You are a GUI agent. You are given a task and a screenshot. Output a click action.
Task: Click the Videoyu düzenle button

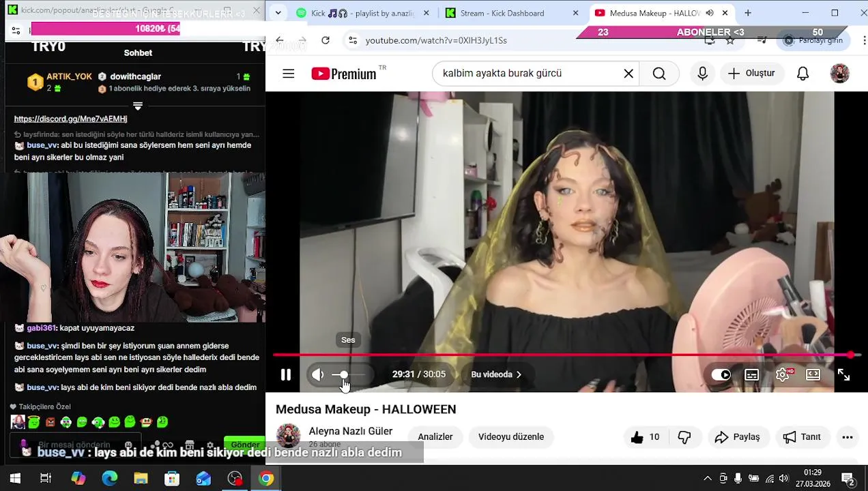point(511,437)
